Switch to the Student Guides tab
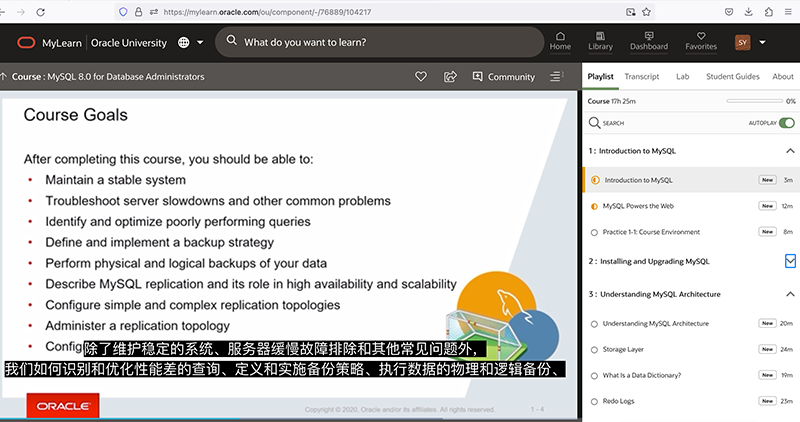Screen dimensions: 800x422 pyautogui.click(x=732, y=76)
